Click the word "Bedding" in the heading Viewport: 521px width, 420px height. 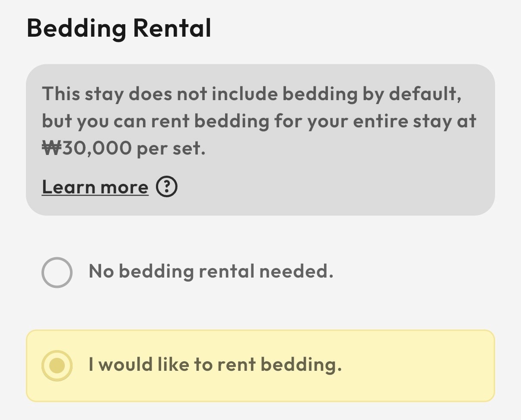tap(76, 28)
